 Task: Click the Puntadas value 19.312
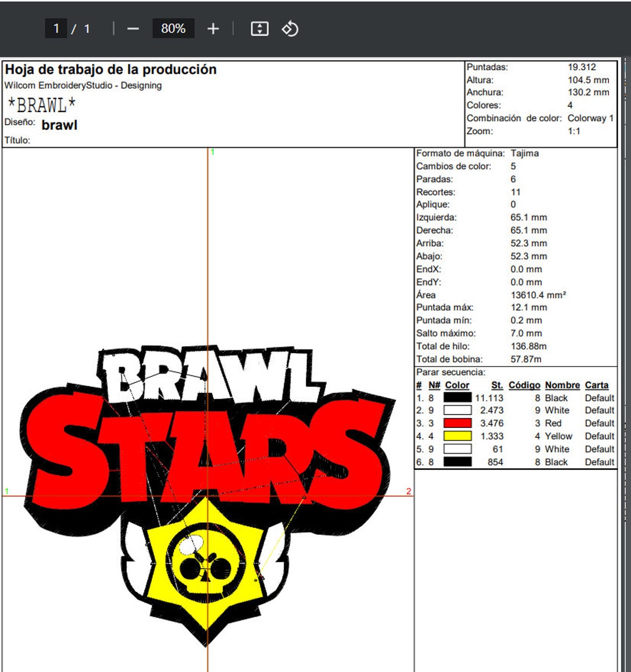(583, 68)
